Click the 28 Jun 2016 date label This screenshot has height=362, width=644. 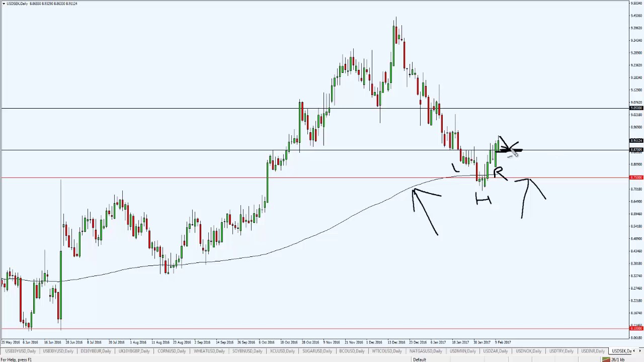pyautogui.click(x=74, y=342)
